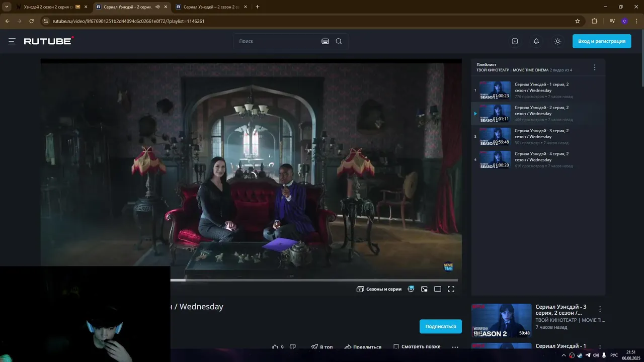
Task: Open media controls icon in toolbar
Action: point(612,21)
